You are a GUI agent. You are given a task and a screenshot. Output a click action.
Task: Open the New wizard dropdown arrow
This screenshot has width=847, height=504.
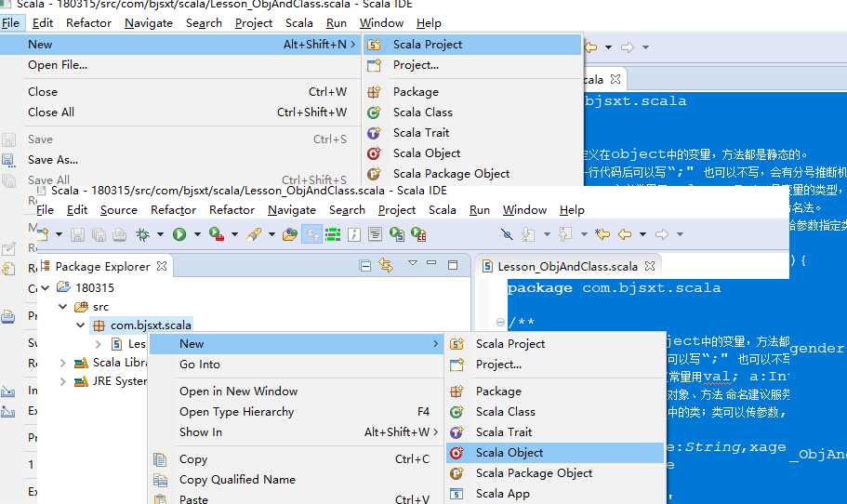coord(59,234)
